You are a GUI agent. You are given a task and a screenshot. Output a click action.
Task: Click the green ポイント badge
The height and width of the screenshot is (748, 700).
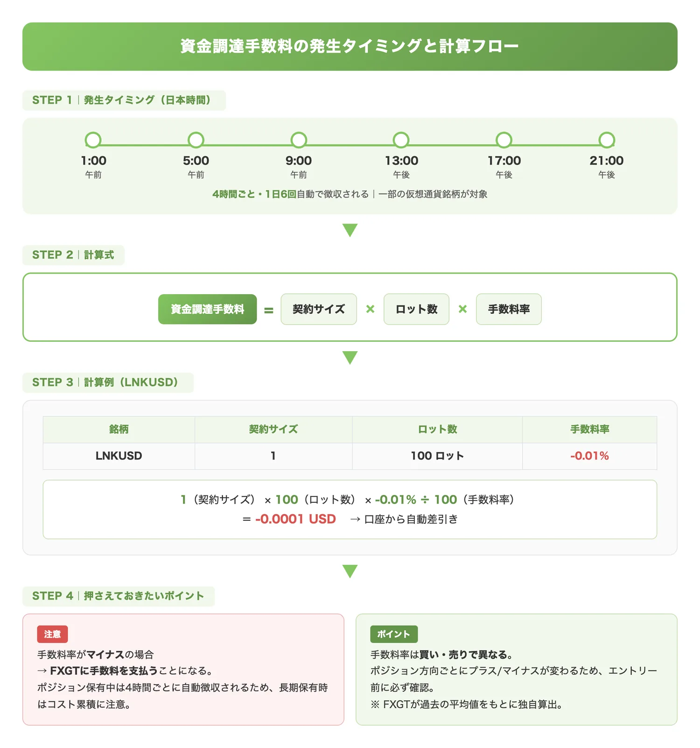click(x=394, y=634)
